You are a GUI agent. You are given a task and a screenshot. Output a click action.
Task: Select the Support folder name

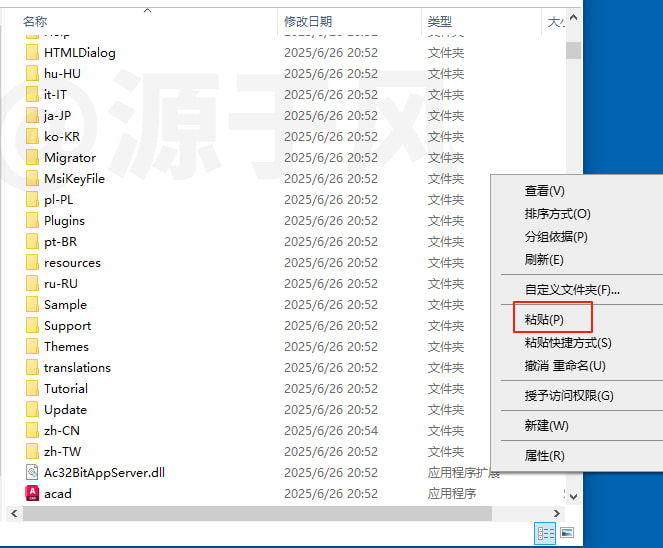68,326
